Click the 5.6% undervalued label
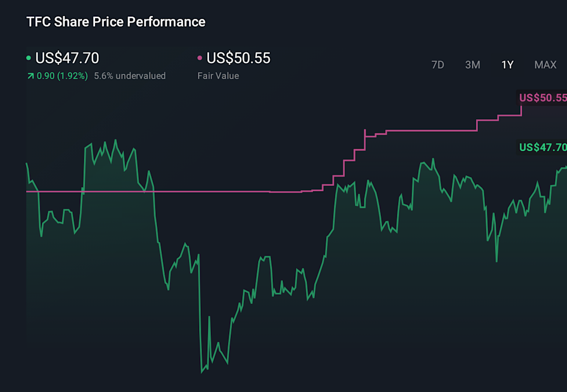This screenshot has width=567, height=392. pyautogui.click(x=130, y=76)
